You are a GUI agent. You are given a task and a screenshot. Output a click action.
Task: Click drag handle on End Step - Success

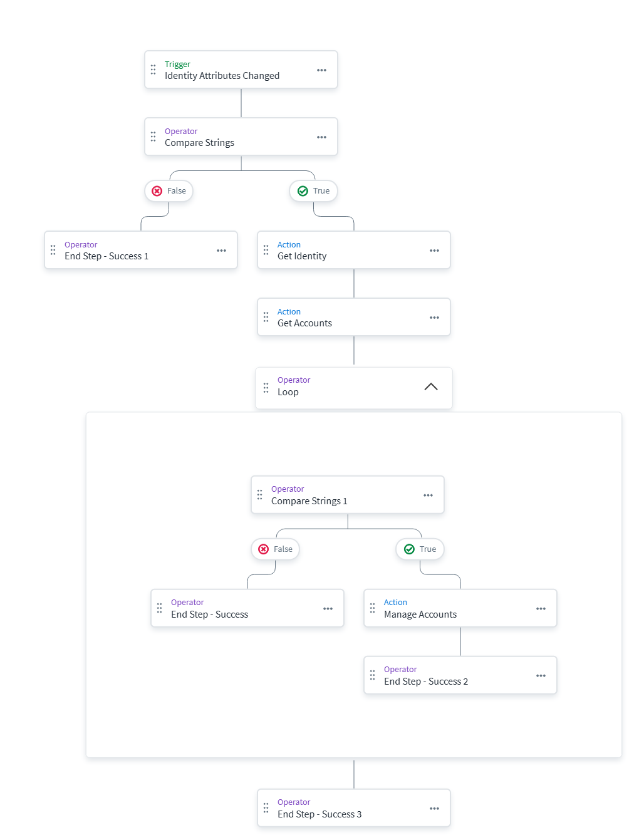coord(160,608)
